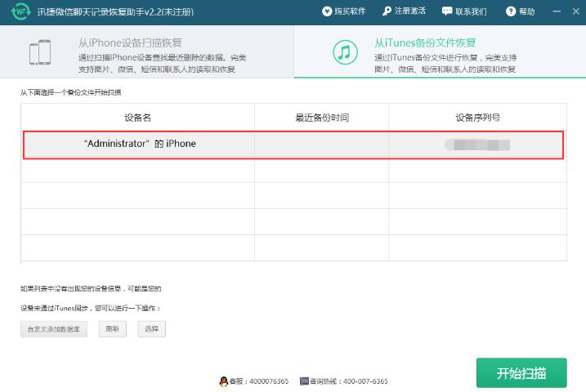The width and height of the screenshot is (586, 392).
Task: Switch to 从iTunes备份文件恢复 tab
Action: [439, 53]
